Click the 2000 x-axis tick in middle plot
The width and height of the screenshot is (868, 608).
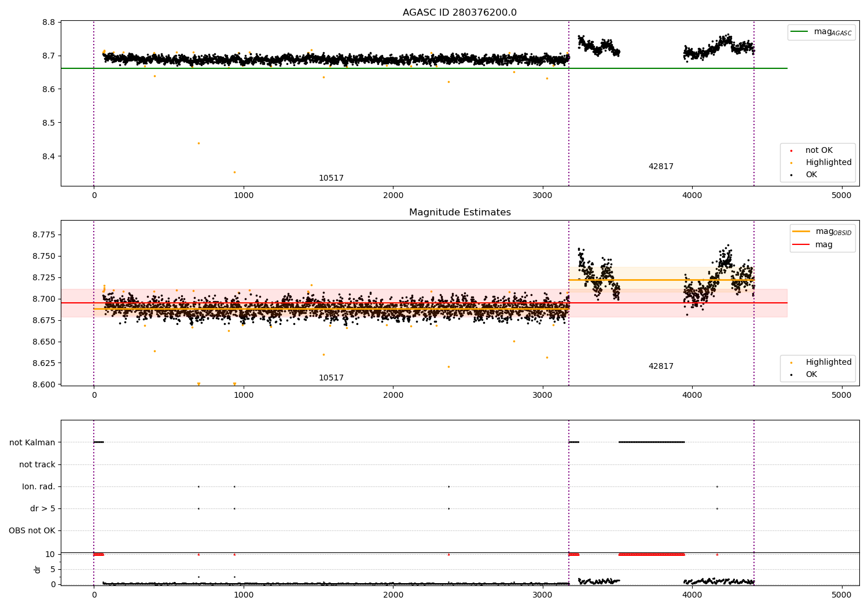click(393, 395)
